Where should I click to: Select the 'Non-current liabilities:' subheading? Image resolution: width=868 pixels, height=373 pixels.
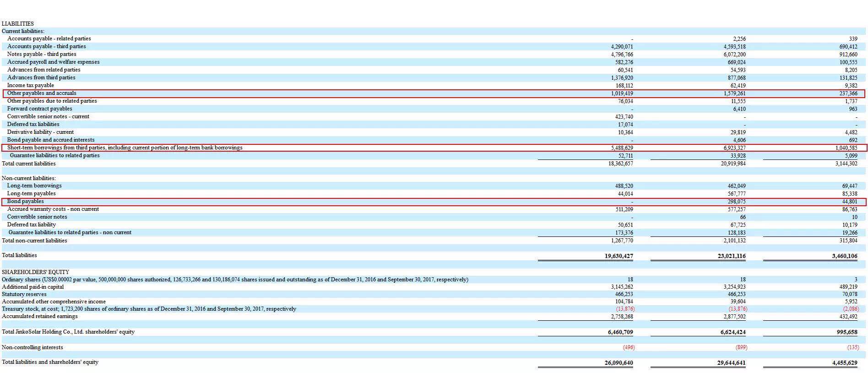29,178
